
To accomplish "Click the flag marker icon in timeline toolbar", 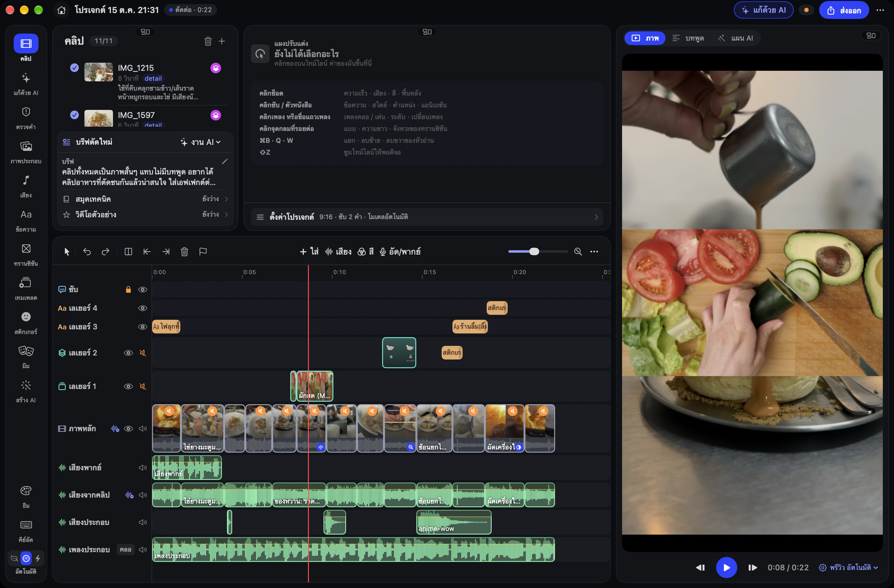I will pos(203,251).
